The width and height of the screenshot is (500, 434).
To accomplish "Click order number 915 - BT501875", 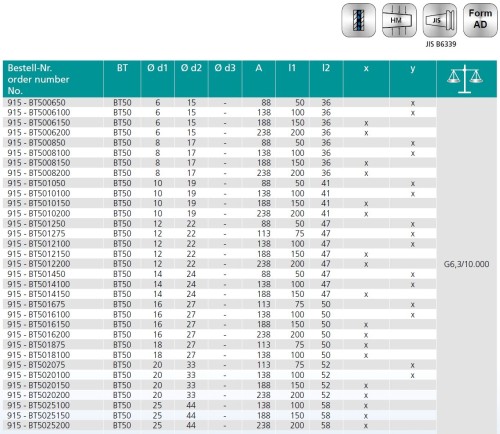I will pyautogui.click(x=36, y=345).
